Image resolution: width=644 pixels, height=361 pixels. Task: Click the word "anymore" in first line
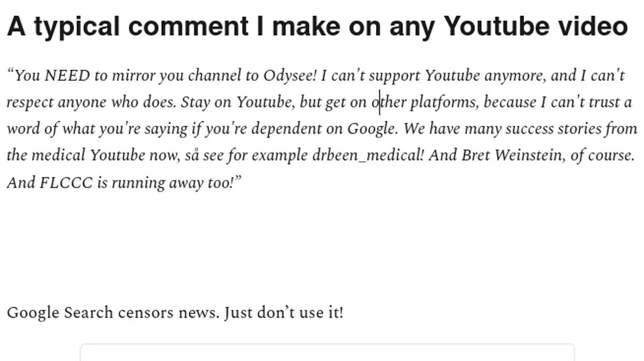pyautogui.click(x=515, y=76)
